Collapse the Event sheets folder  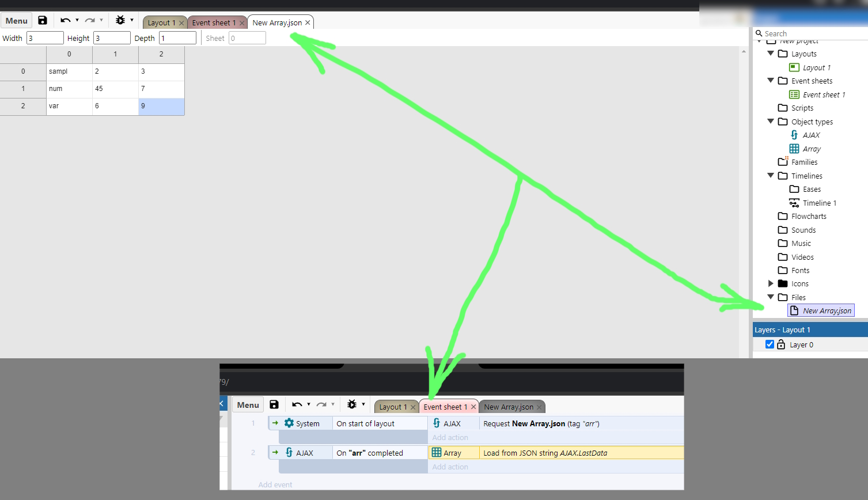[771, 80]
